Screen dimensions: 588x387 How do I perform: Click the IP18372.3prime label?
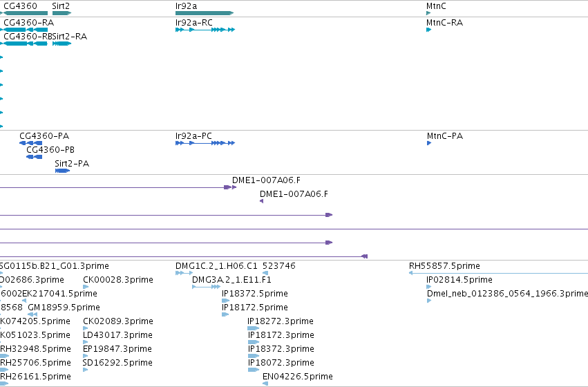pos(281,349)
